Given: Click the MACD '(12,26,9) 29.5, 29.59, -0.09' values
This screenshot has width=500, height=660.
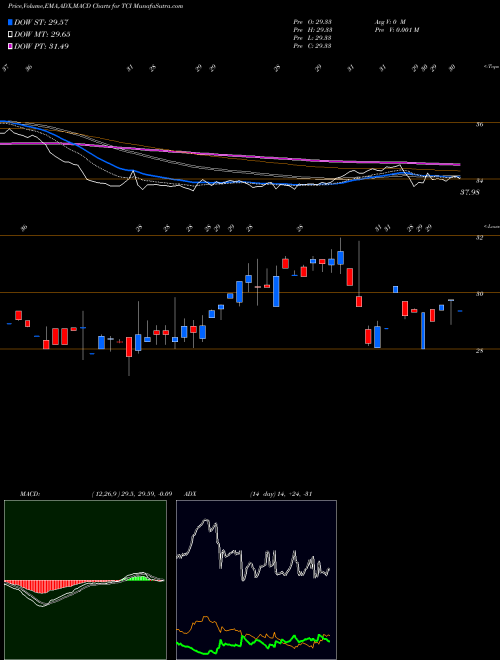Looking at the screenshot, I should [131, 494].
